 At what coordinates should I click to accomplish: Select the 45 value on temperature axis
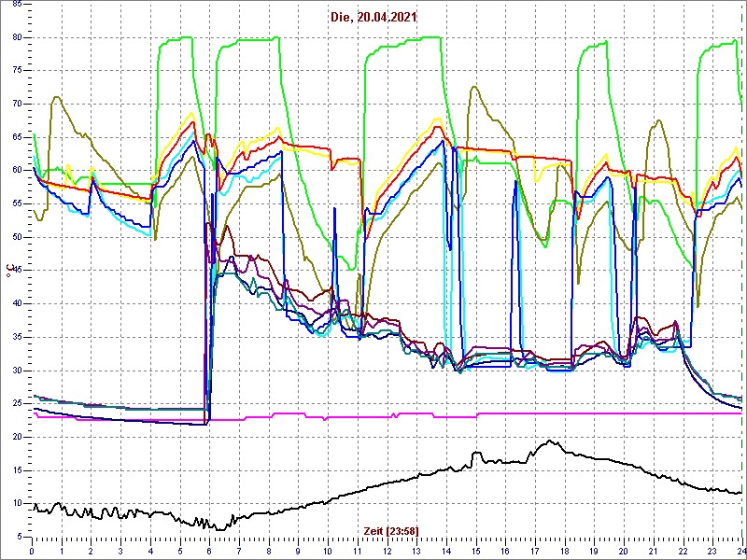[17, 271]
